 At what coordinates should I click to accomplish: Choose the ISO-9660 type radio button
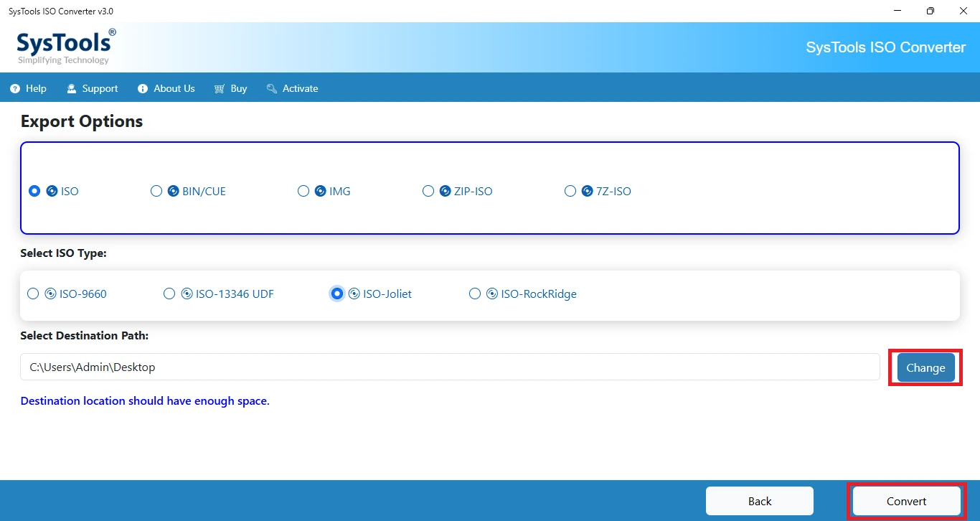click(33, 294)
